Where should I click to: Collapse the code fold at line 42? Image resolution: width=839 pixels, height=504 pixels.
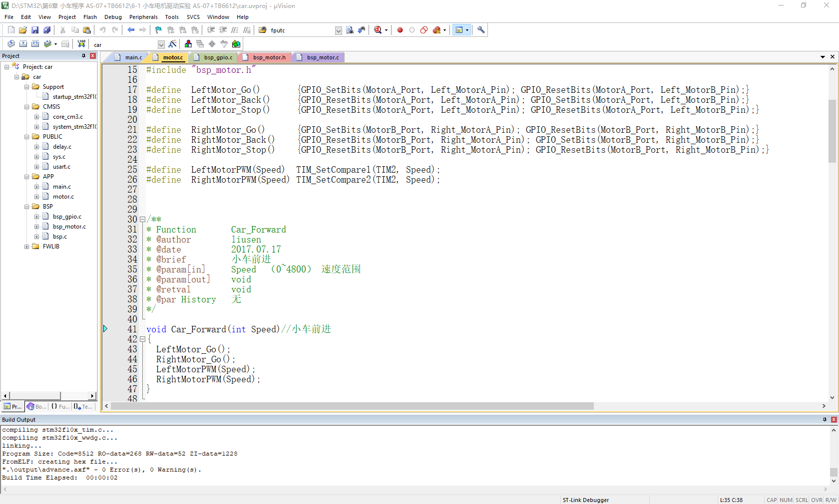[142, 339]
